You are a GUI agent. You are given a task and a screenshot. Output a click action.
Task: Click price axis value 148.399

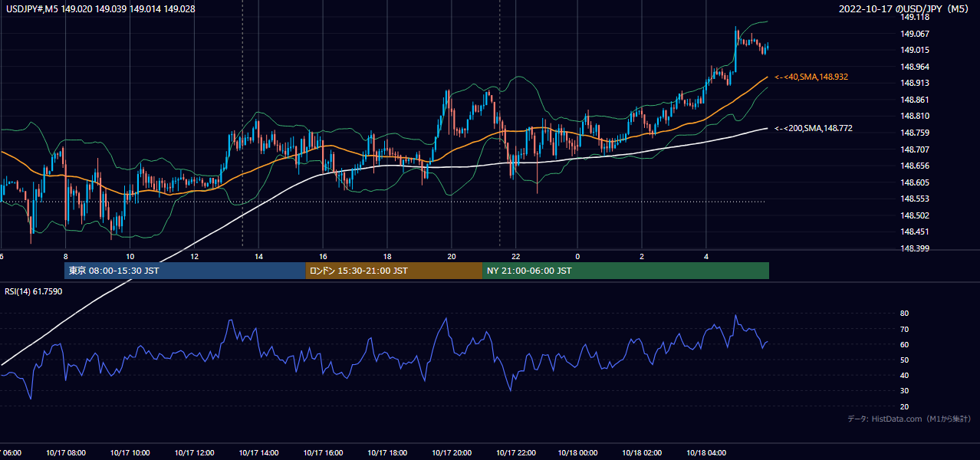pos(915,248)
